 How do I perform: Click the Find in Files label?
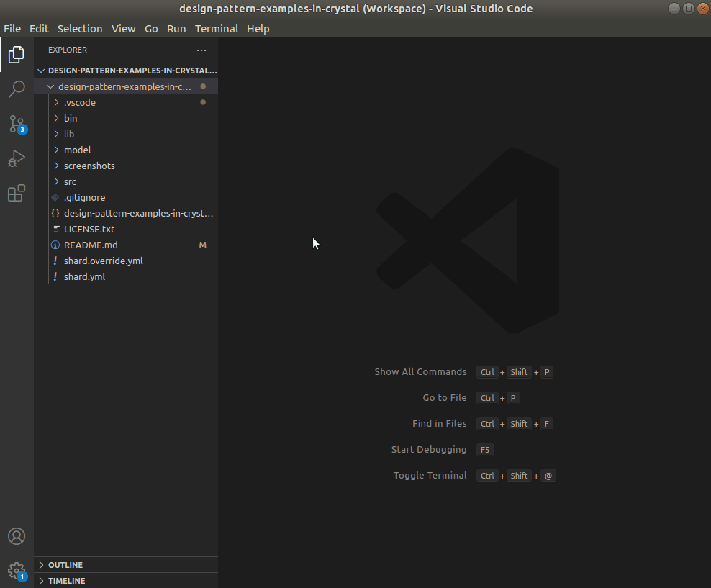pyautogui.click(x=440, y=423)
